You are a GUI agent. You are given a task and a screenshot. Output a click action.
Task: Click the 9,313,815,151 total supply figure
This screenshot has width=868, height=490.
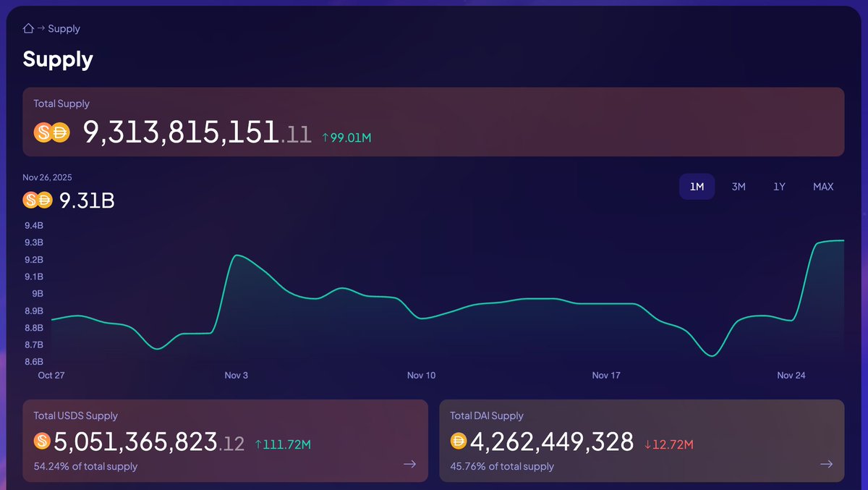point(197,132)
